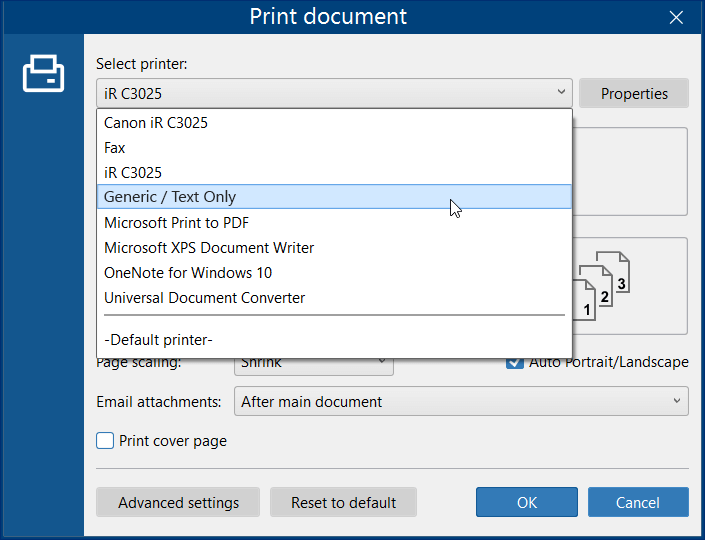The height and width of the screenshot is (540, 705).
Task: Open Advanced settings
Action: pyautogui.click(x=178, y=502)
